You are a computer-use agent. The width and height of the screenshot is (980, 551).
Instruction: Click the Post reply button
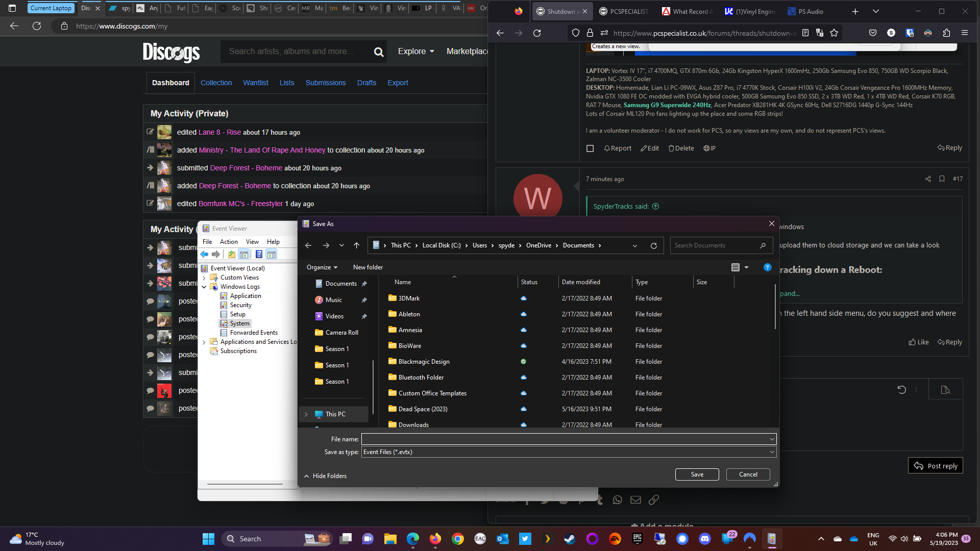coord(936,466)
